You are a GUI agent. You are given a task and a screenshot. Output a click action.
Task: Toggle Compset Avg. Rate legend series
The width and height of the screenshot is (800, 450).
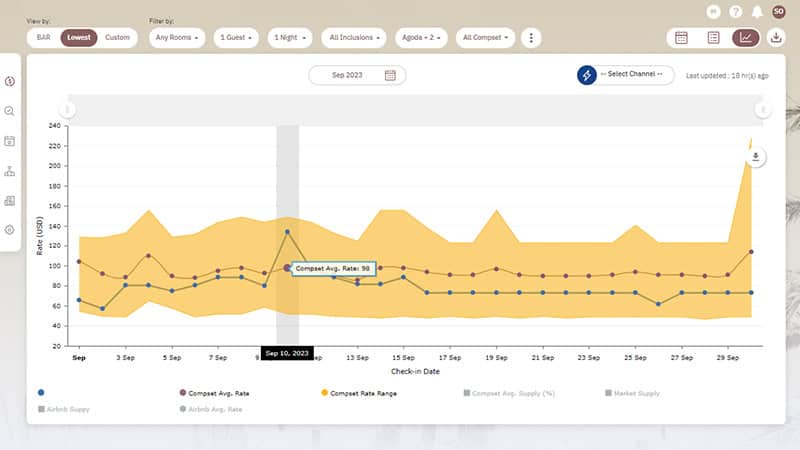[x=213, y=394]
